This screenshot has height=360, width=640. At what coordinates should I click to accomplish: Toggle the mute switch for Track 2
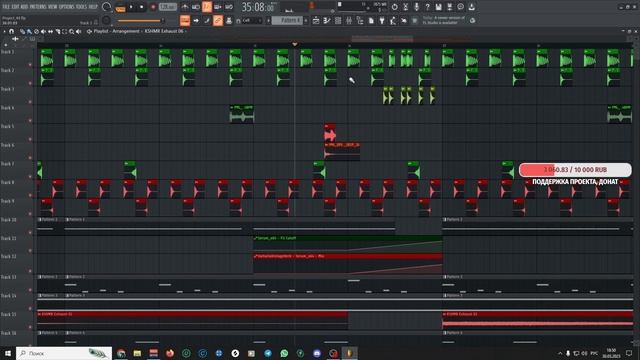[30, 83]
